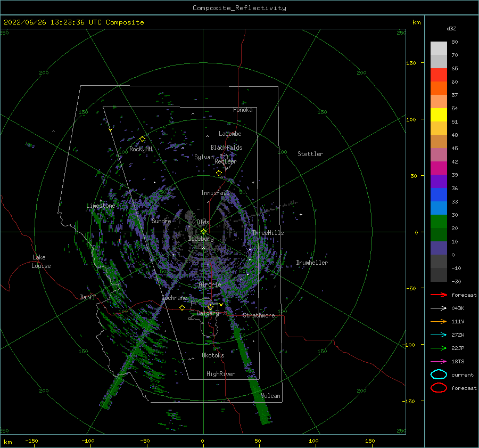Click the RedDeer city label
Screen dimensions: 479x448
(226, 161)
